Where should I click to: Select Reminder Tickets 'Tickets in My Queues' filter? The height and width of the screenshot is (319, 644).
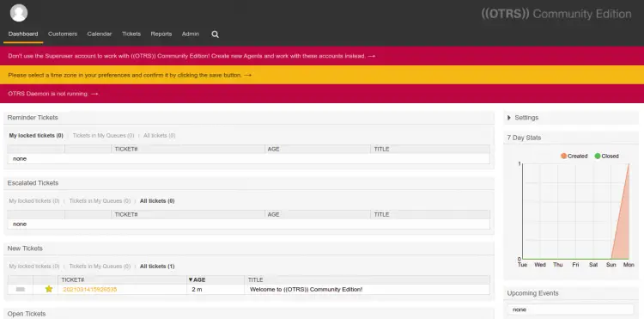[104, 135]
